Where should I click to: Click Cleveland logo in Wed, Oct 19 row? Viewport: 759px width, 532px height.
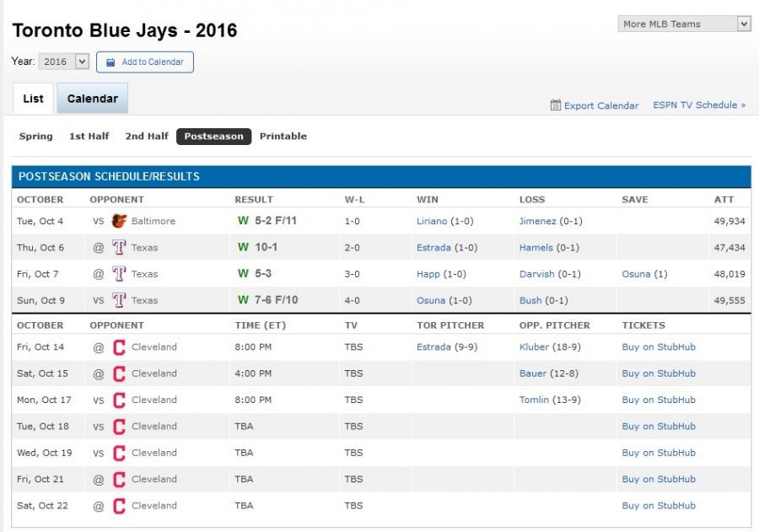point(119,453)
